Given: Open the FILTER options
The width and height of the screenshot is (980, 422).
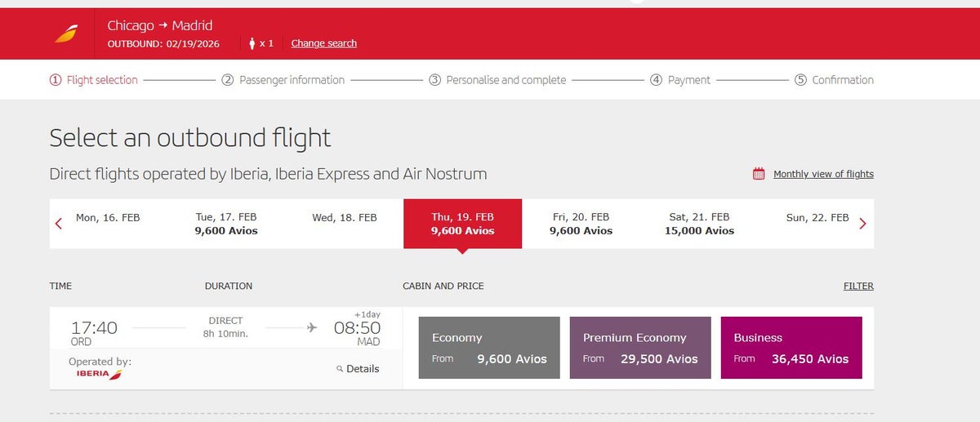Looking at the screenshot, I should (x=858, y=287).
